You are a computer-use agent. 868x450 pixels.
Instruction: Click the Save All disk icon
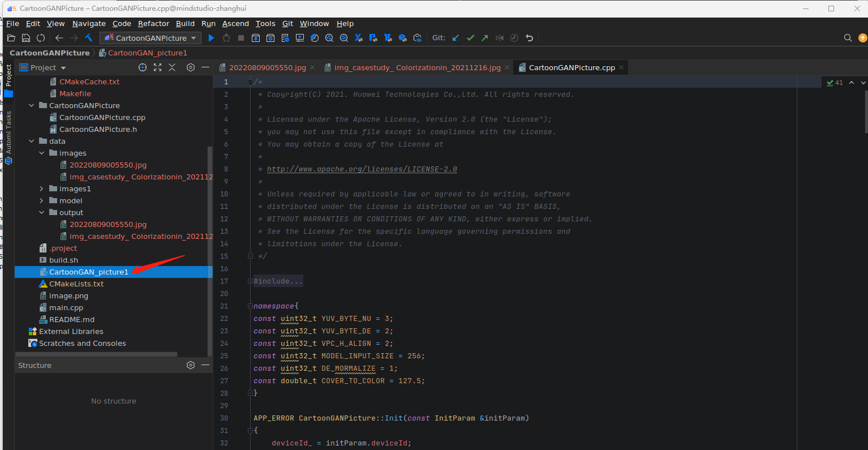coord(26,38)
